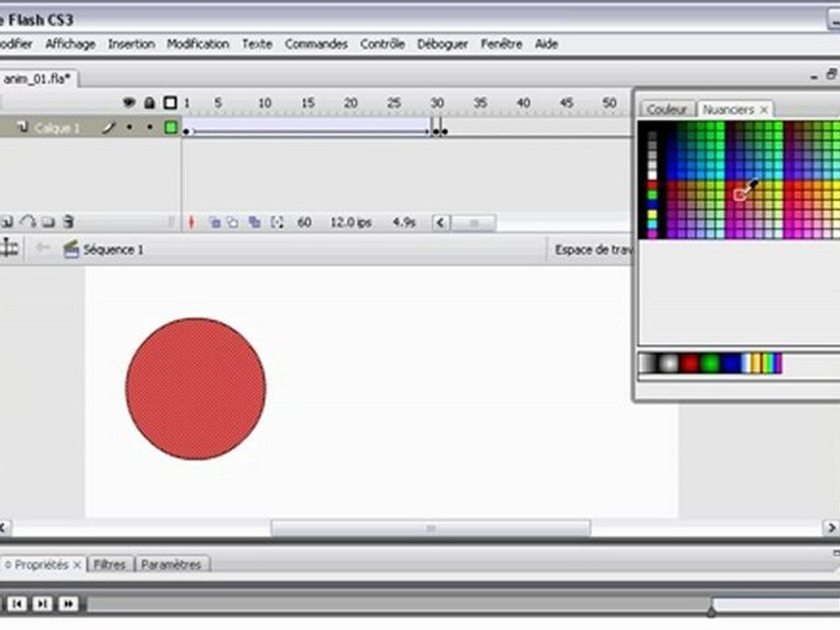Switch to the Paramètres tab

(171, 564)
